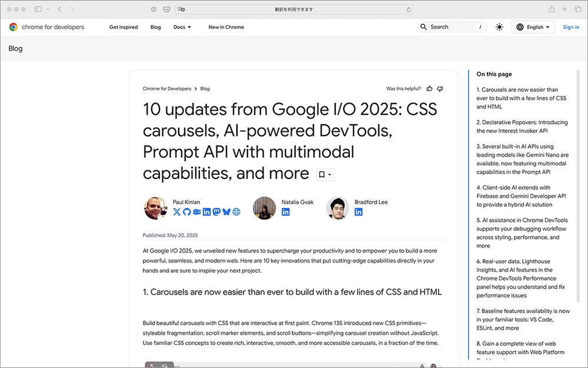Click the Safari address bar
Screen dimensions: 588x368
294,9
